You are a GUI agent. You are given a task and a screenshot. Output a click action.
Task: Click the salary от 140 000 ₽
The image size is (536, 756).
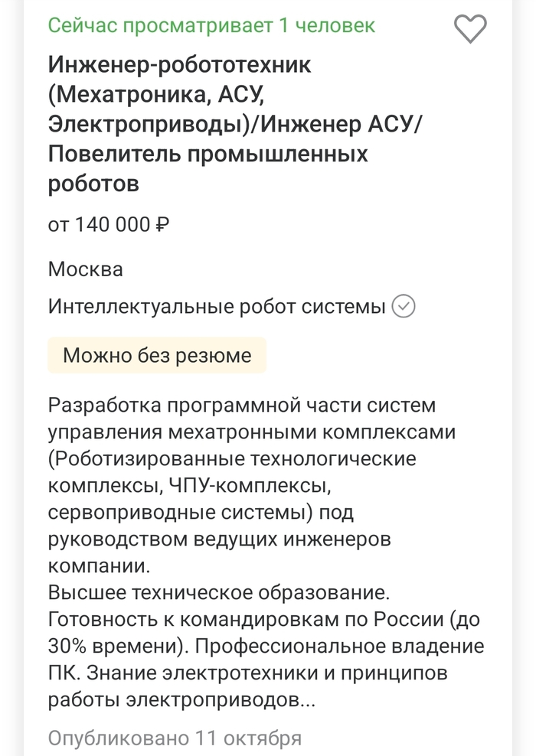pos(108,225)
